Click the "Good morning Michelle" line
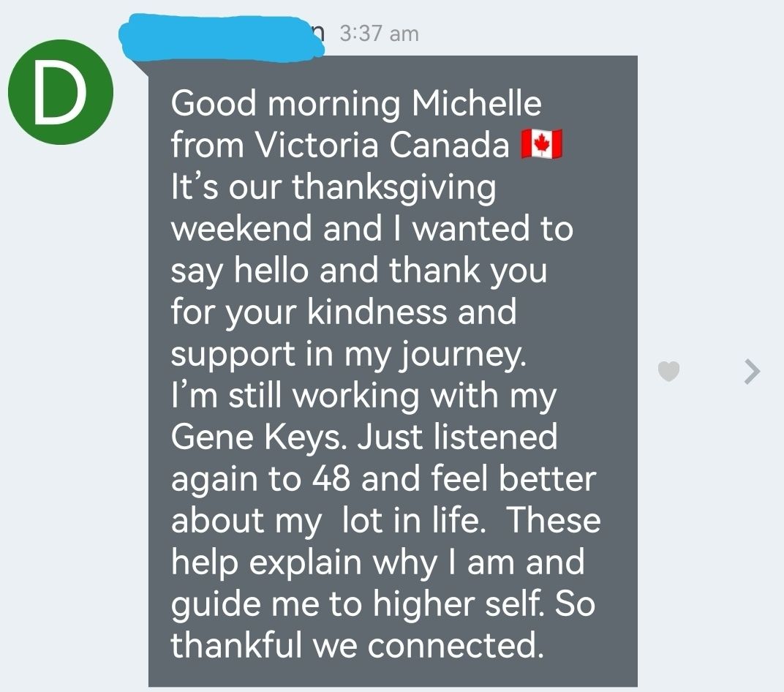The image size is (784, 692). coord(355,104)
